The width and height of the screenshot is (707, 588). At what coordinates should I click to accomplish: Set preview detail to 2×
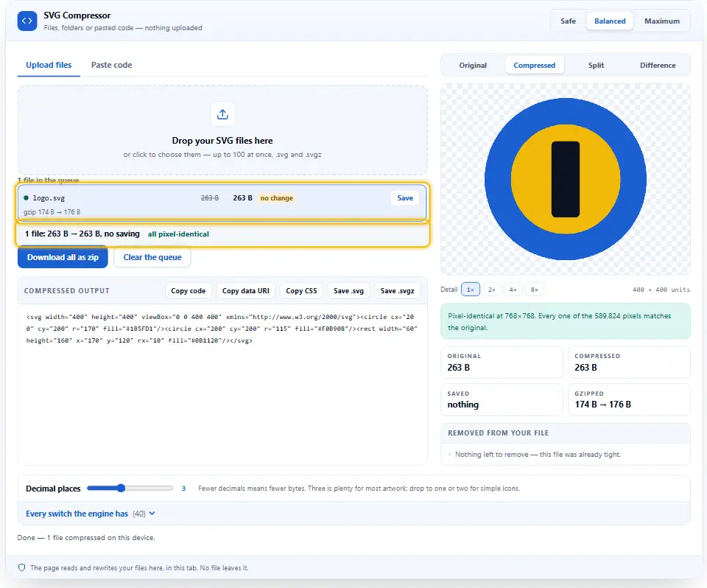(x=491, y=290)
